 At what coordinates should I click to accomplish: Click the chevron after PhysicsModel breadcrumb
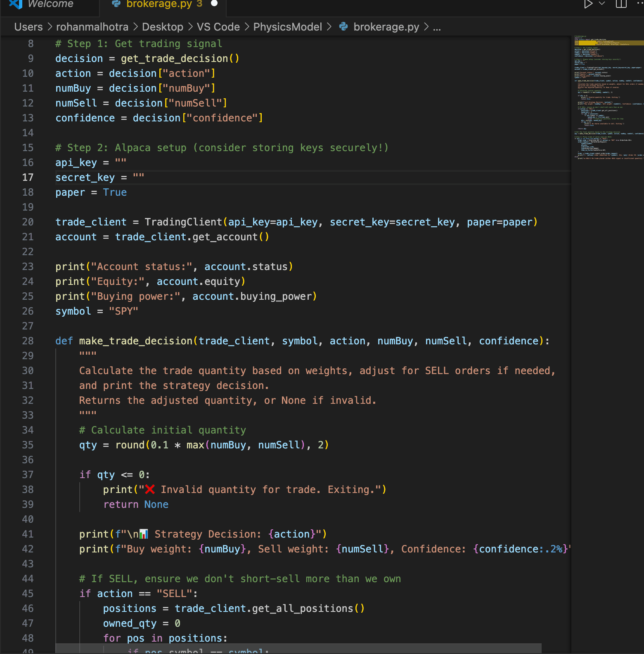pos(329,27)
